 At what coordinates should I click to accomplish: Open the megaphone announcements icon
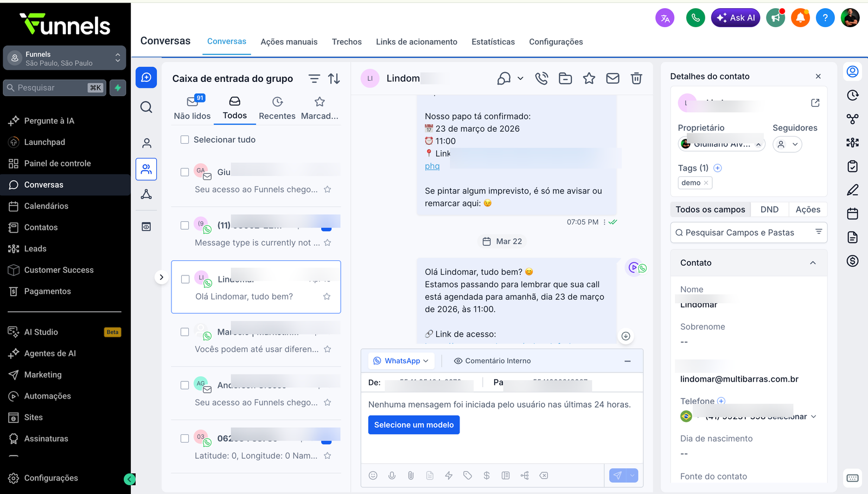pos(776,18)
